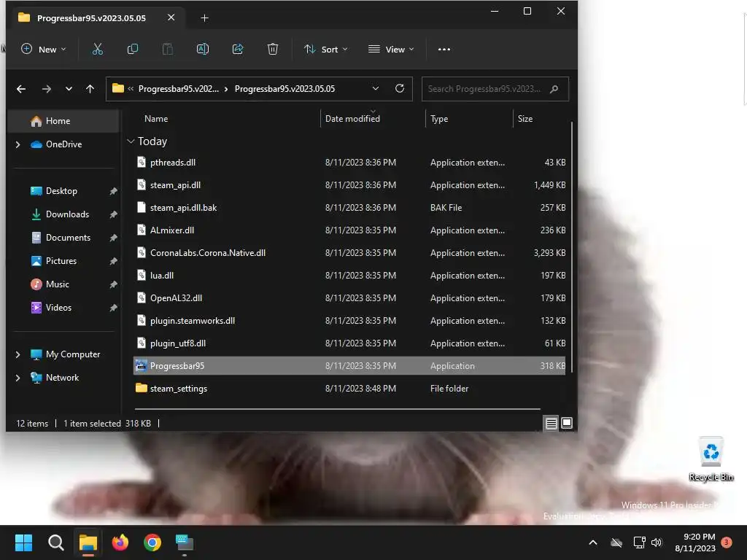Open the Sort dropdown menu
Screen dimensions: 747x560
pyautogui.click(x=326, y=49)
